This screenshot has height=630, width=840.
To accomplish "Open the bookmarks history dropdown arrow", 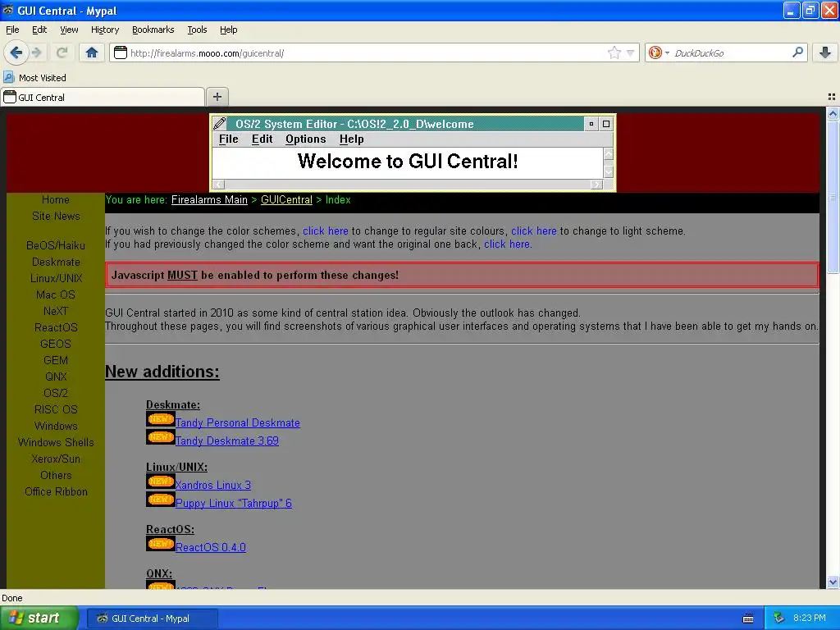I will pos(631,52).
